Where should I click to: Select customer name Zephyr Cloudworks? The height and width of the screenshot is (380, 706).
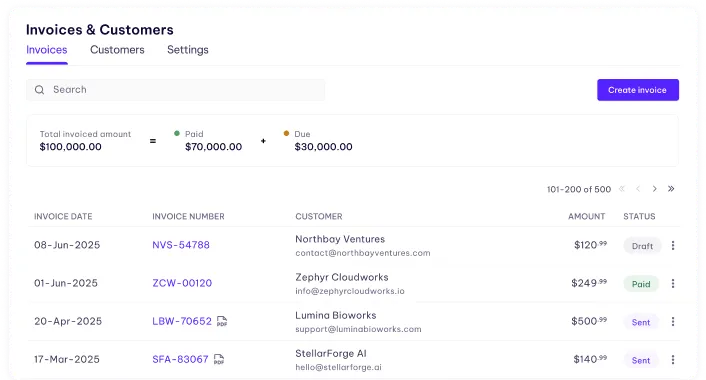coord(342,277)
